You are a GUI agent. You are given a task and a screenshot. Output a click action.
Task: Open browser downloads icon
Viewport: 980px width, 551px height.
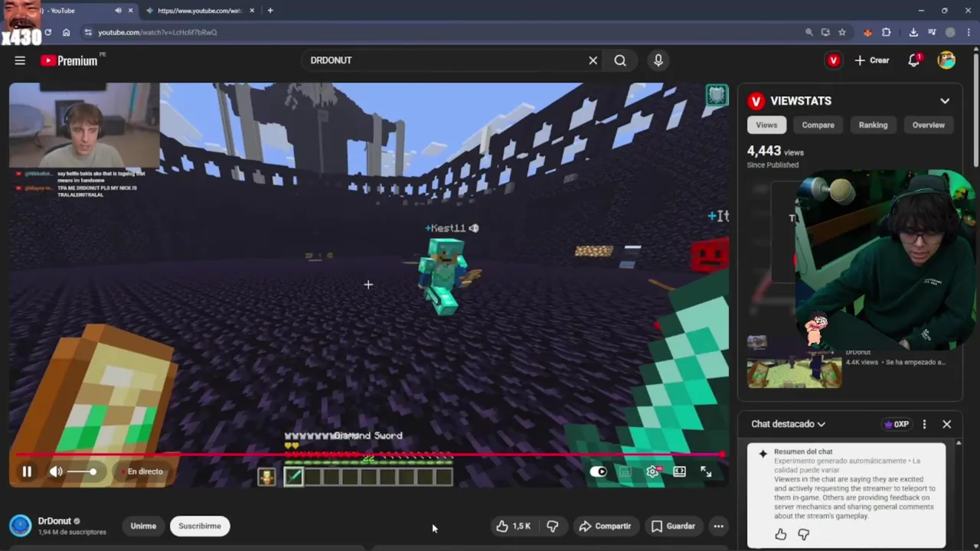(913, 32)
